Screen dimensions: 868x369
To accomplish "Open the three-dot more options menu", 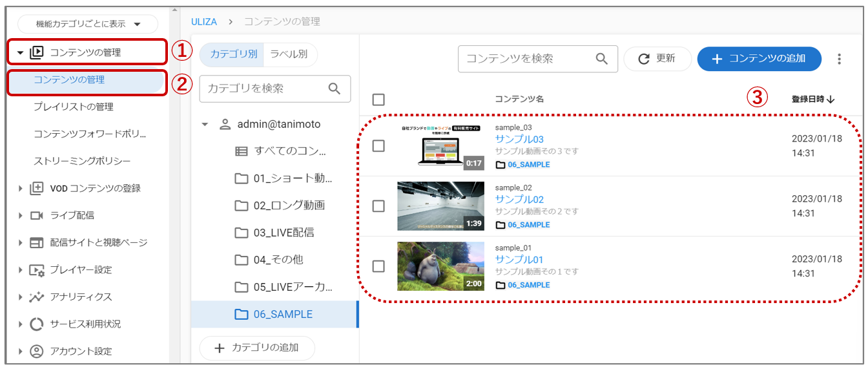I will pos(839,59).
